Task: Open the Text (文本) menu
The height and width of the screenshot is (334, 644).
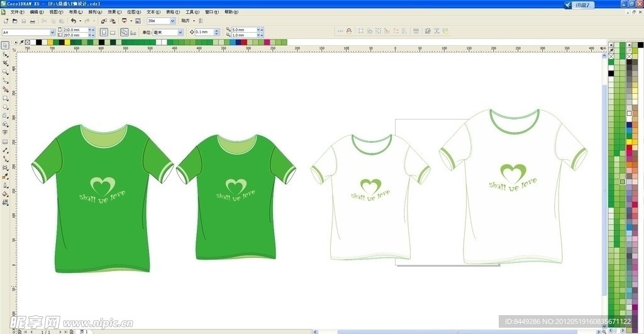Action: [153, 12]
